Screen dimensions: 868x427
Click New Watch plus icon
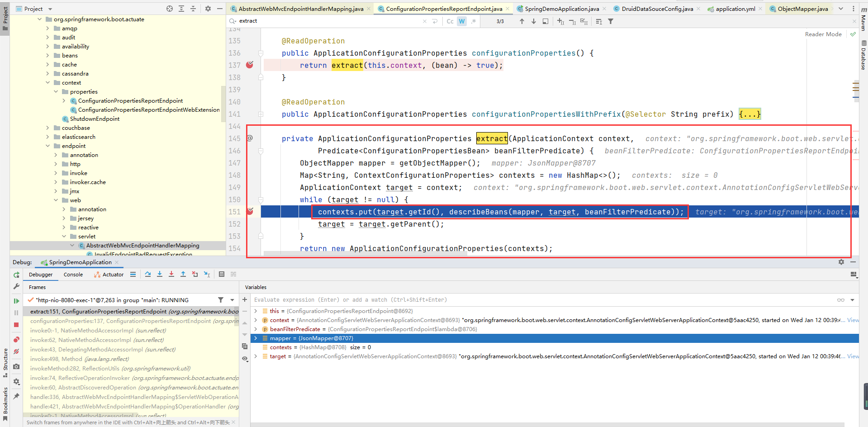tap(245, 299)
